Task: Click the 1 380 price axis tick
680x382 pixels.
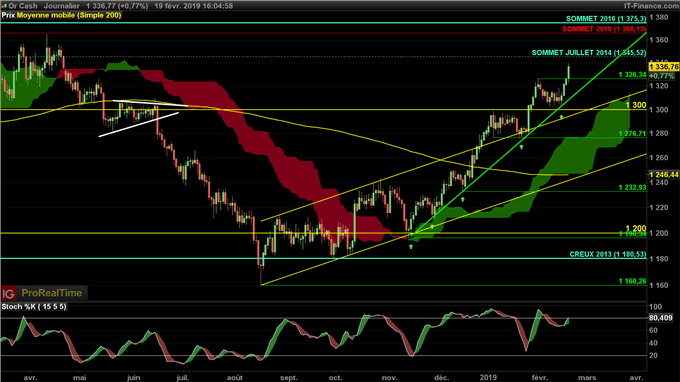Action: coord(659,18)
